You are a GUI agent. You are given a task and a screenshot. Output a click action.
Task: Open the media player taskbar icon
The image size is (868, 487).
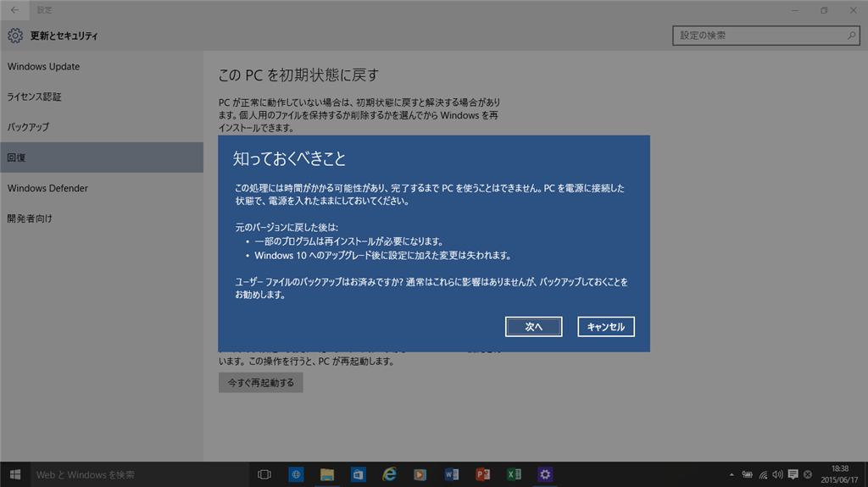coord(420,474)
